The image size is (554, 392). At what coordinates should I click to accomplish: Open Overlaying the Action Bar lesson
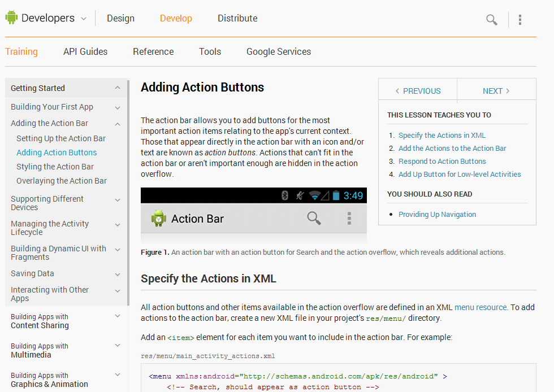[62, 181]
